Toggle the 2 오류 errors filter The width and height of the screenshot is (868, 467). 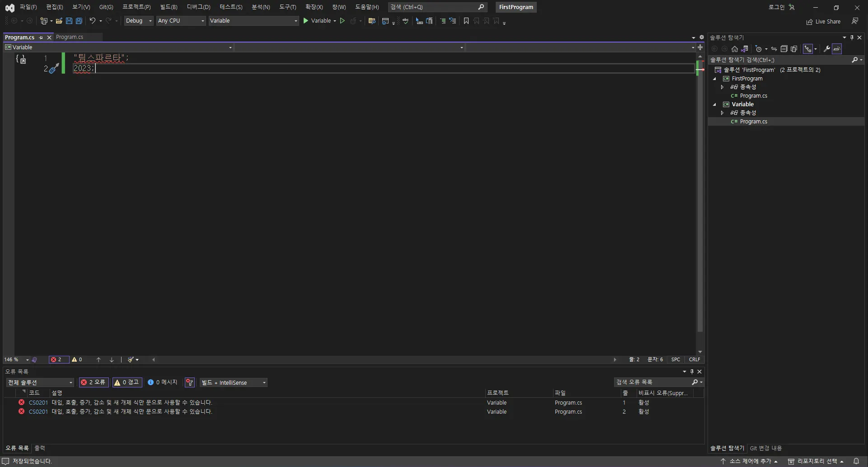(x=93, y=382)
